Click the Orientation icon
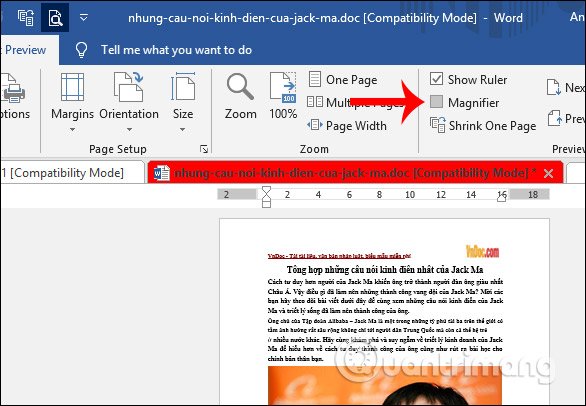The height and width of the screenshot is (406, 586). pyautogui.click(x=129, y=87)
